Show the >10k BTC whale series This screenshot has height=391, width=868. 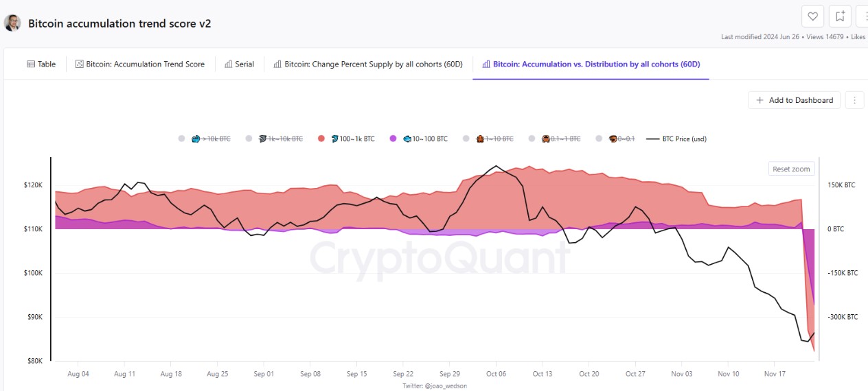[211, 139]
